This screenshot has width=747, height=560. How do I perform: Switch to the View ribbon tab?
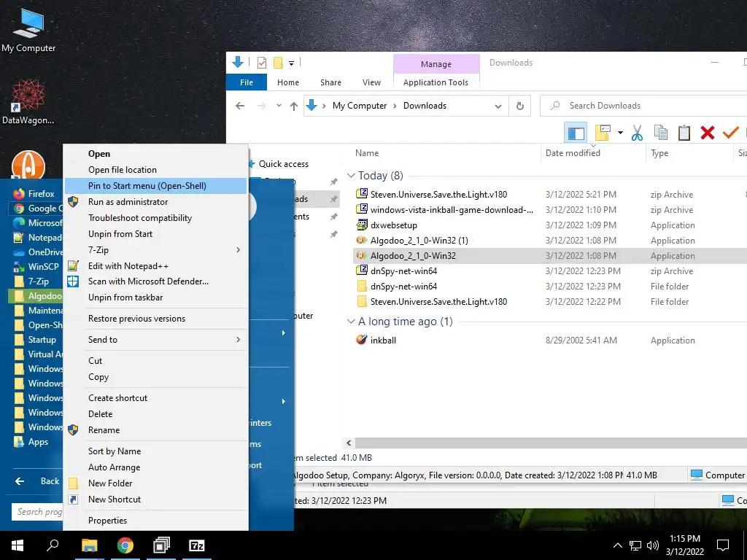(x=371, y=82)
